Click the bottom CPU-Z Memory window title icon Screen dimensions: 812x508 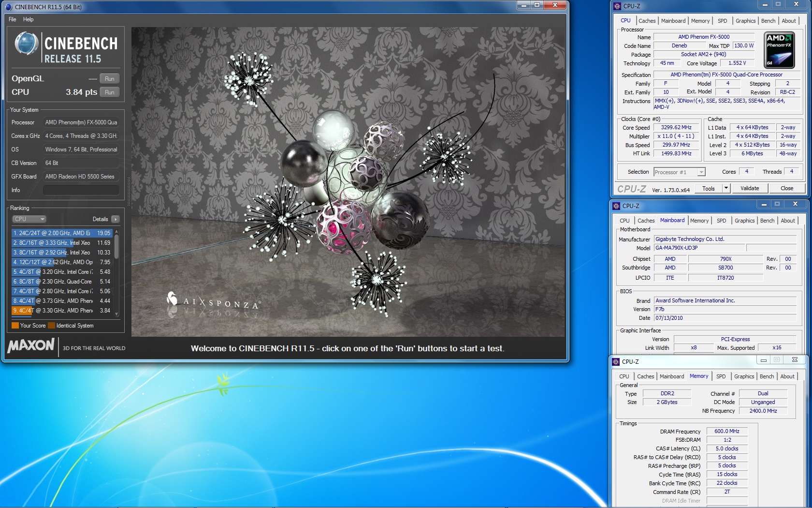pyautogui.click(x=616, y=362)
